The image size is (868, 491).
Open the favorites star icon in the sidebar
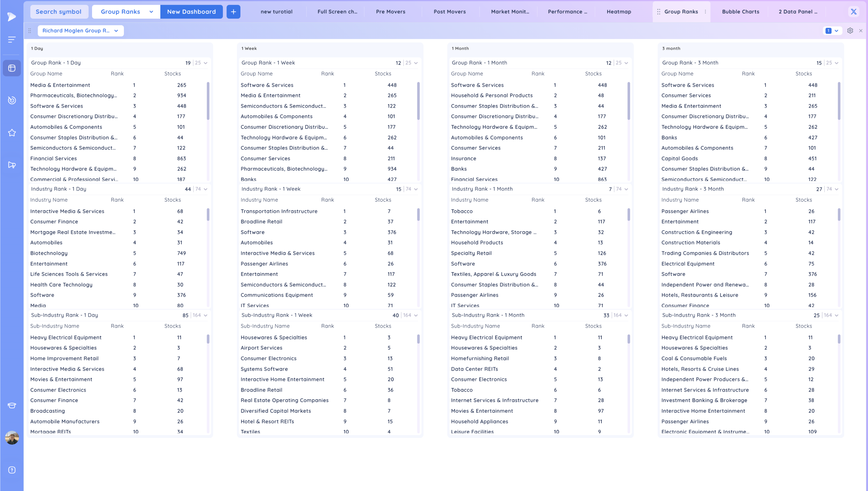12,133
